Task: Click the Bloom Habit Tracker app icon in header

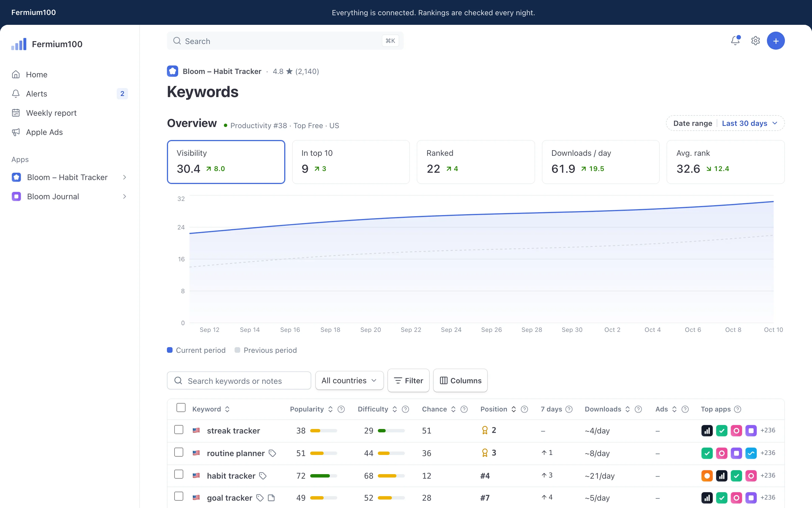Action: tap(173, 71)
